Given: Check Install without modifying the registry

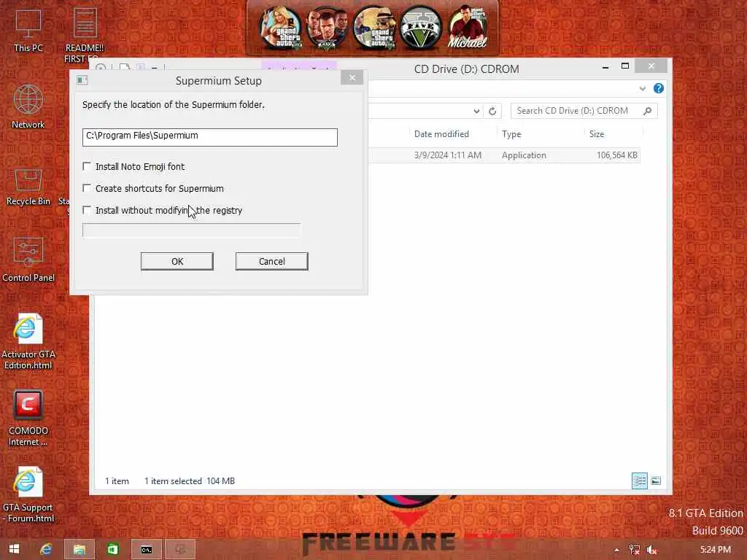Looking at the screenshot, I should 87,210.
